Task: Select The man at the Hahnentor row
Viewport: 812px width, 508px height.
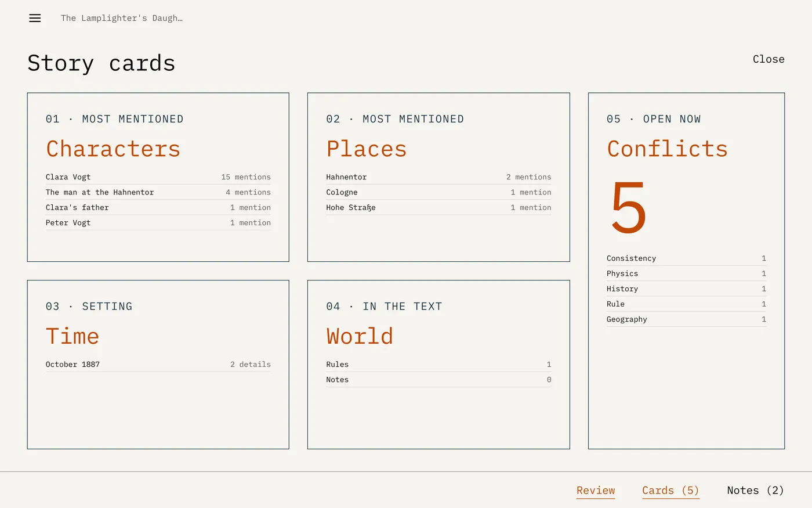Action: pos(158,192)
